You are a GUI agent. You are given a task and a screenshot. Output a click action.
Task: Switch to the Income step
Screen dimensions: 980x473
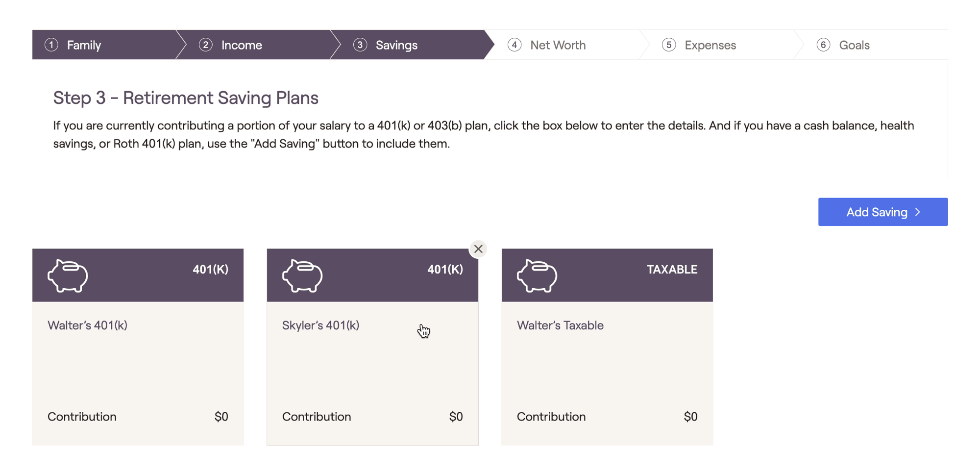(242, 45)
